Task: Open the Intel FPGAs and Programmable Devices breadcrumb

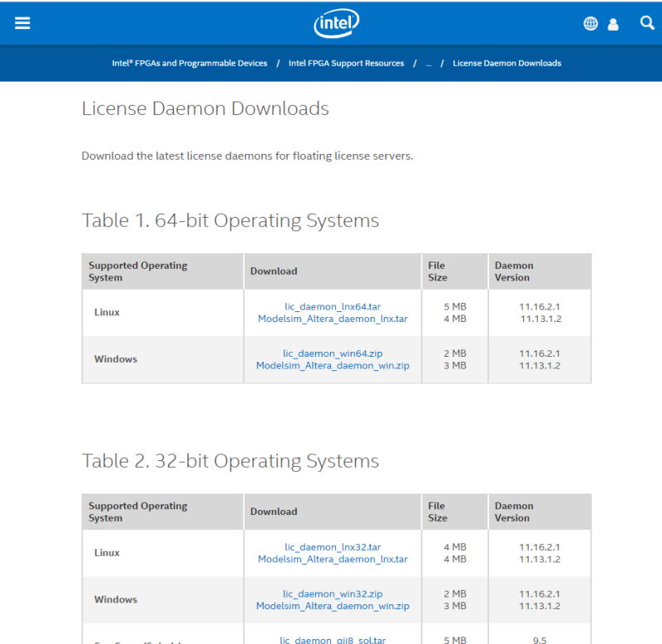Action: [189, 63]
